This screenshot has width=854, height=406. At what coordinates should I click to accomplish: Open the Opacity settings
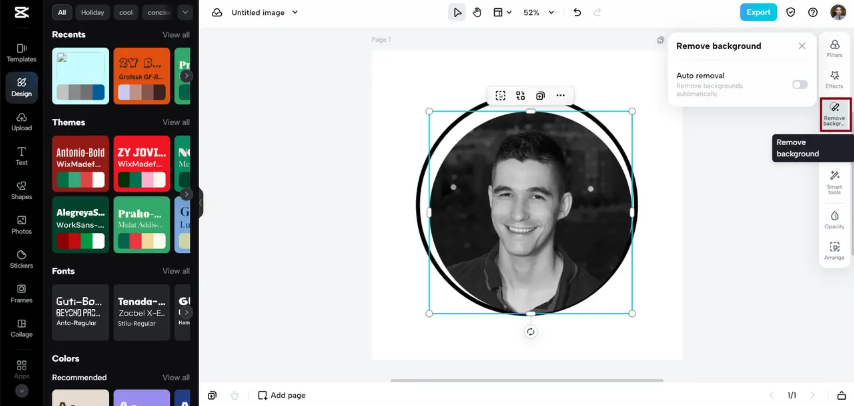tap(834, 218)
